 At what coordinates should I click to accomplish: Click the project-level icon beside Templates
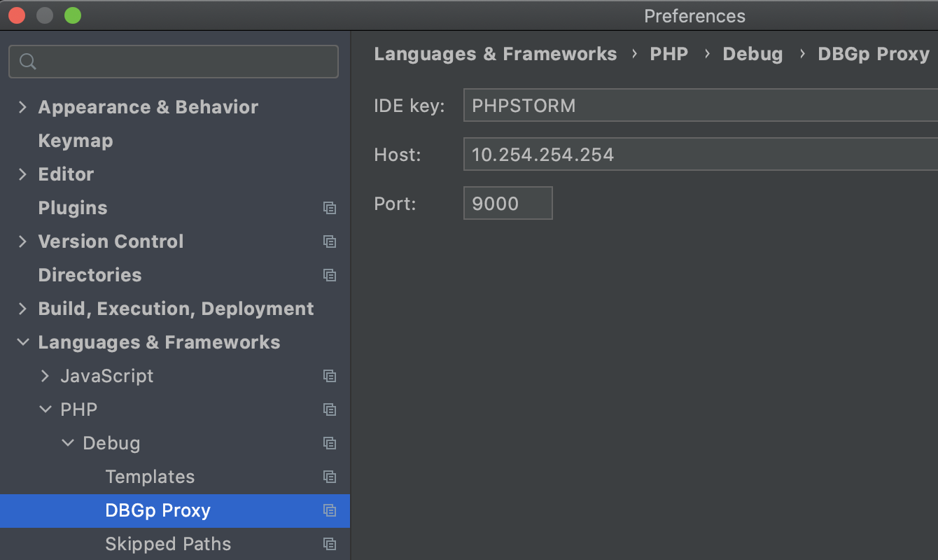330,477
